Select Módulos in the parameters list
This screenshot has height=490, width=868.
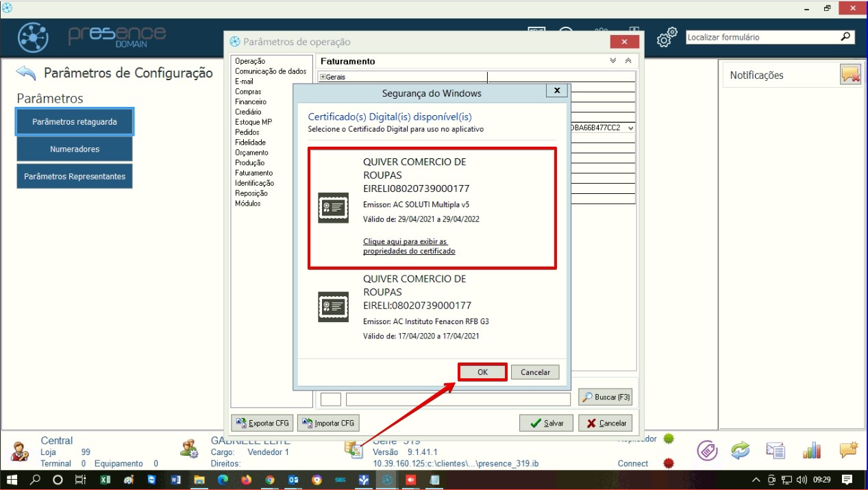247,204
